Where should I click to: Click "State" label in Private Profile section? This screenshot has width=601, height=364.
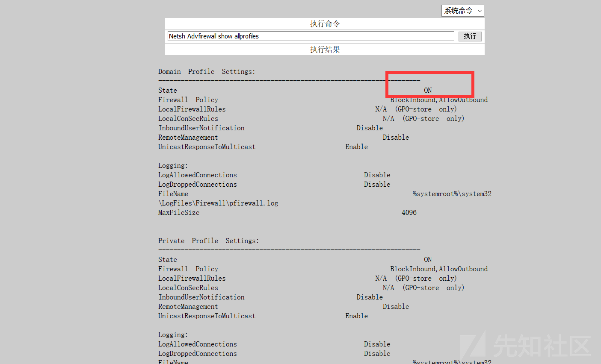[x=167, y=260]
